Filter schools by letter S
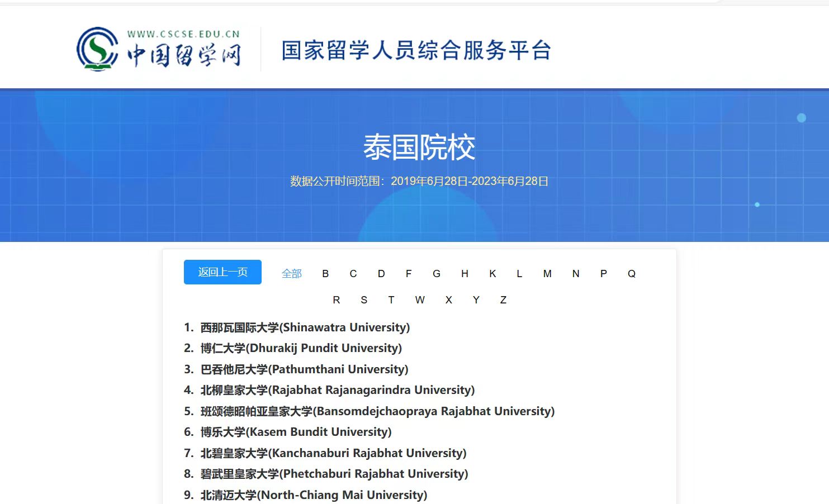This screenshot has height=504, width=829. click(364, 300)
